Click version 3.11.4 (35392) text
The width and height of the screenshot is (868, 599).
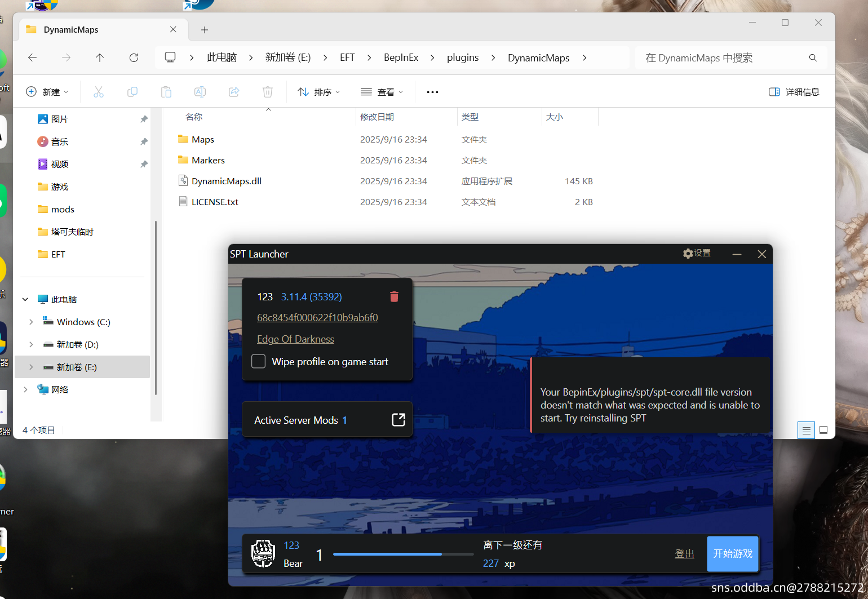click(x=311, y=296)
